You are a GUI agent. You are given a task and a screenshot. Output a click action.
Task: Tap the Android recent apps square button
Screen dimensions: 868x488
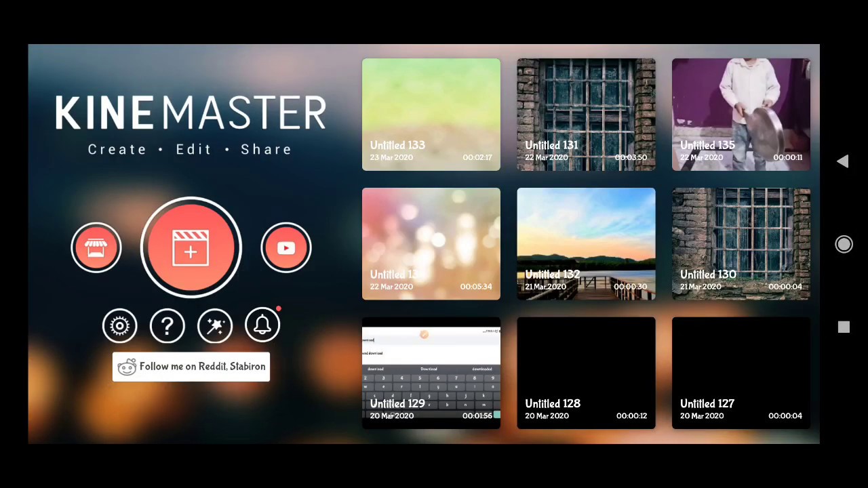pos(844,327)
